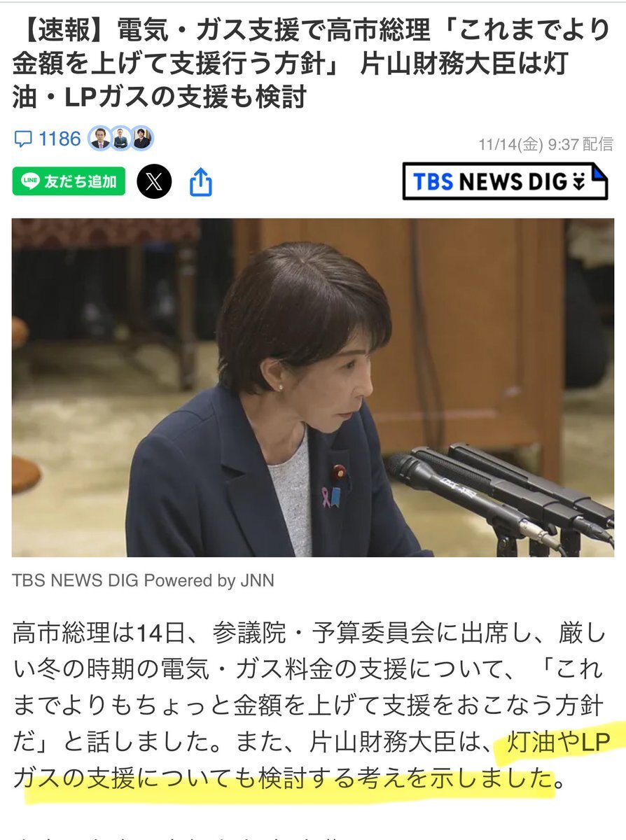The width and height of the screenshot is (626, 840).
Task: Expand the double chevron on TBS NEWS DIG logo
Action: [578, 182]
